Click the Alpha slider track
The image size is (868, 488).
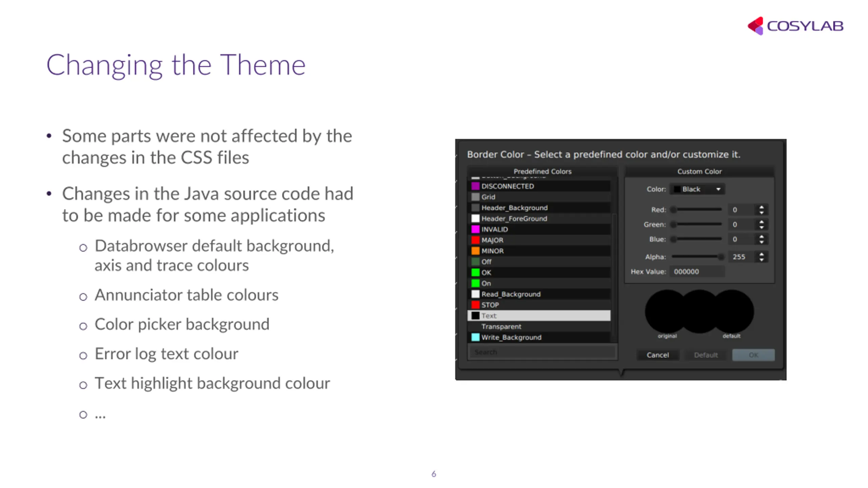(x=697, y=257)
